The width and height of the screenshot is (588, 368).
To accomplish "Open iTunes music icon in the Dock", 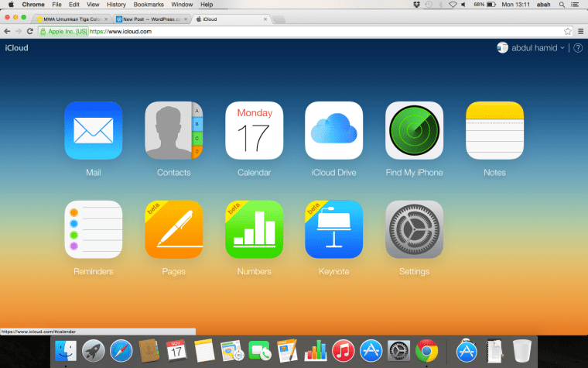I will (343, 351).
